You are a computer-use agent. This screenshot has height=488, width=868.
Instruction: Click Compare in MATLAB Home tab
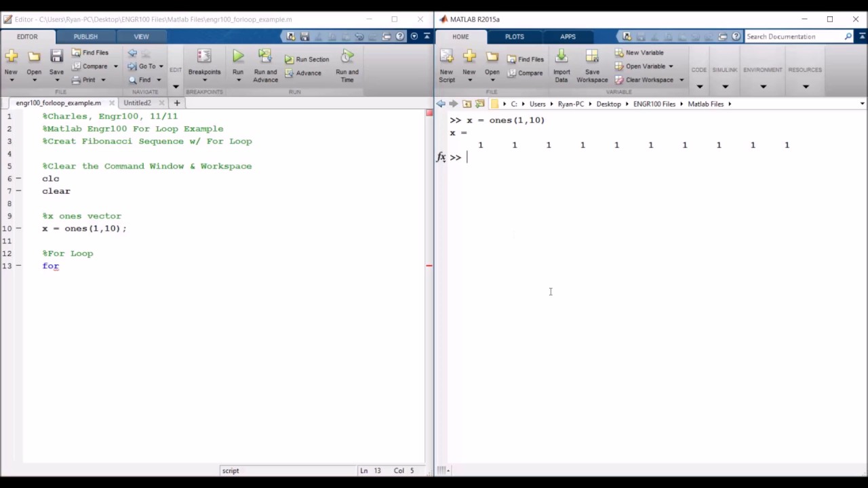pyautogui.click(x=525, y=73)
